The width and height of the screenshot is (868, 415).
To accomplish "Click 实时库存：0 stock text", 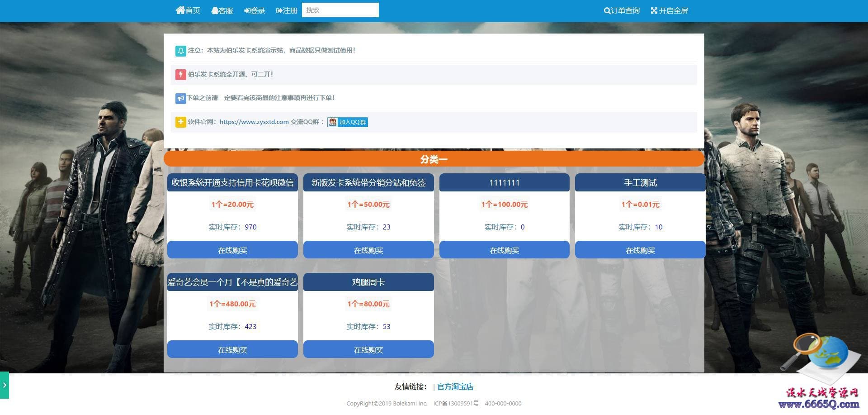I will point(505,227).
